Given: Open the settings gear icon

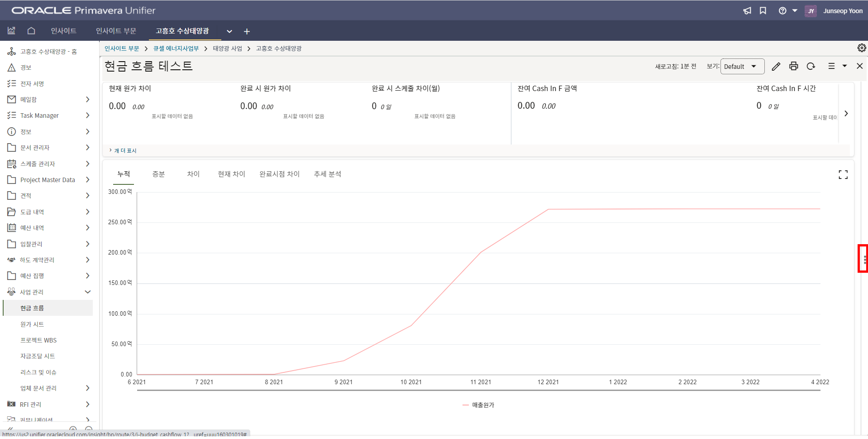Looking at the screenshot, I should tap(861, 48).
